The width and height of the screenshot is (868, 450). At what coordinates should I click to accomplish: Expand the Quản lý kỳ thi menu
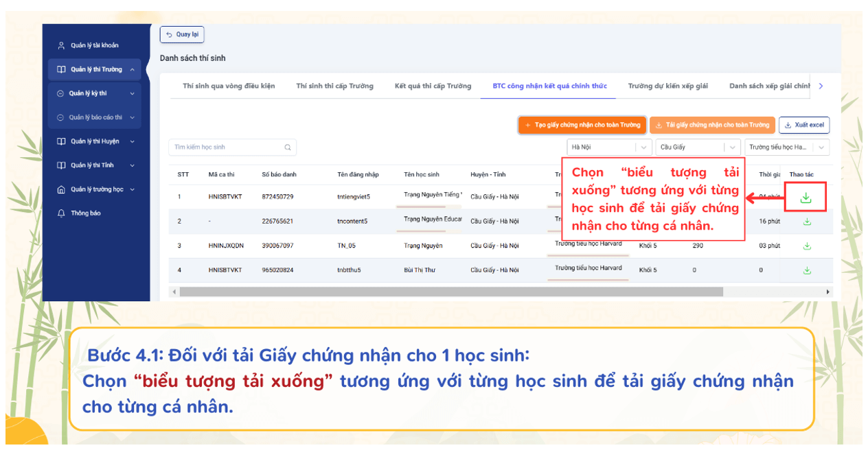(x=93, y=93)
